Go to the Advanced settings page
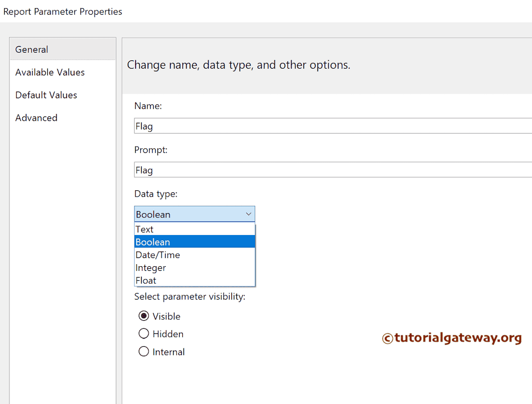 [36, 118]
